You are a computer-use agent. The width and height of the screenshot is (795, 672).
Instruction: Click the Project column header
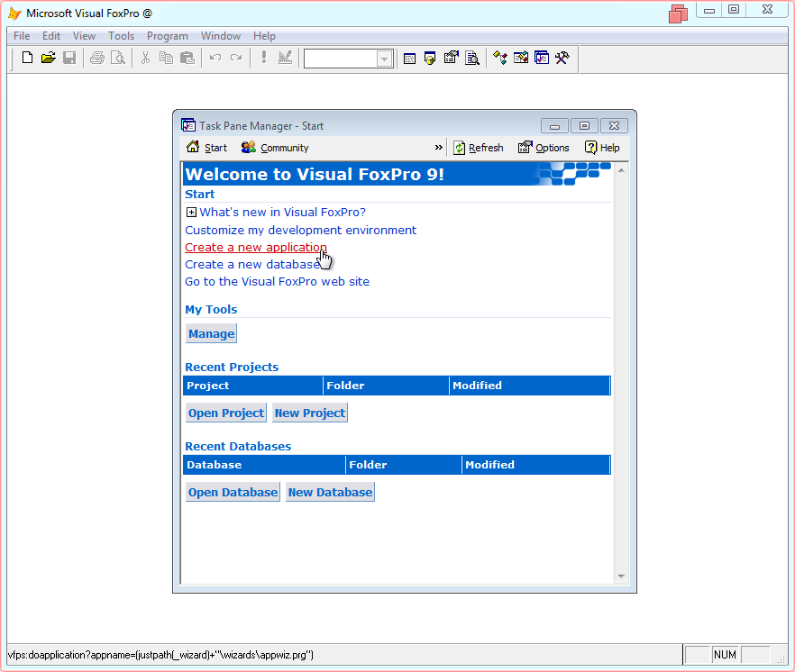pos(253,386)
